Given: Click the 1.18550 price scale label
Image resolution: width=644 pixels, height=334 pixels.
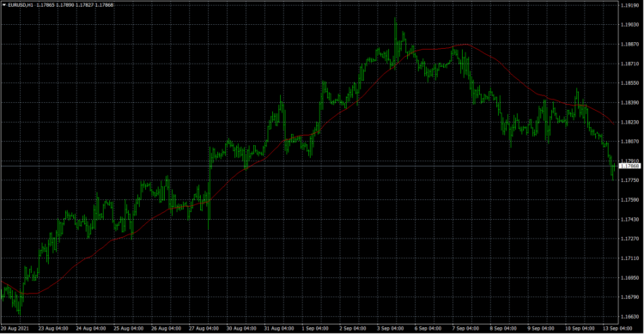Looking at the screenshot, I should [629, 83].
